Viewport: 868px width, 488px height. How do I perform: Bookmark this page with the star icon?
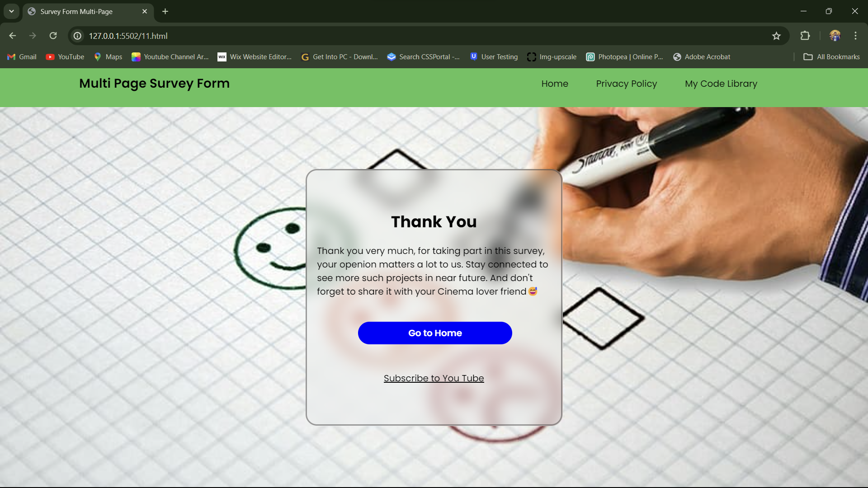776,36
